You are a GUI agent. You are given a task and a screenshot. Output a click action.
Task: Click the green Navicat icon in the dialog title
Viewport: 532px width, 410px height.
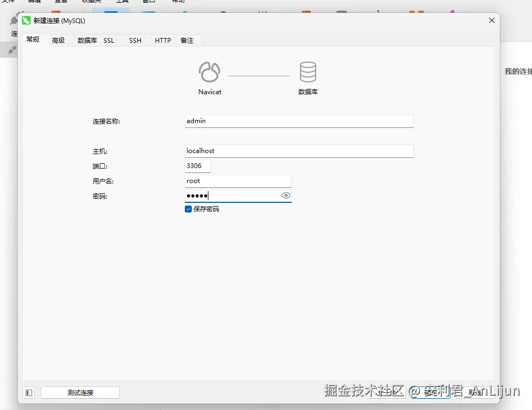pos(26,21)
